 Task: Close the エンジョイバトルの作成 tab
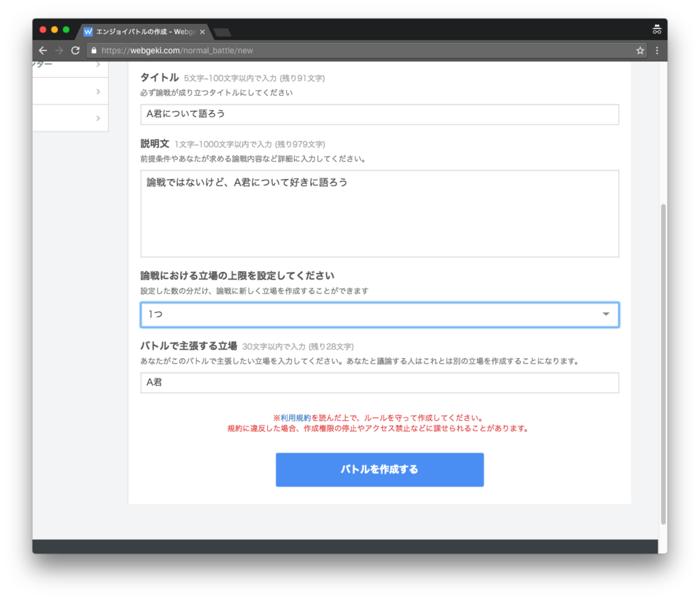[202, 31]
